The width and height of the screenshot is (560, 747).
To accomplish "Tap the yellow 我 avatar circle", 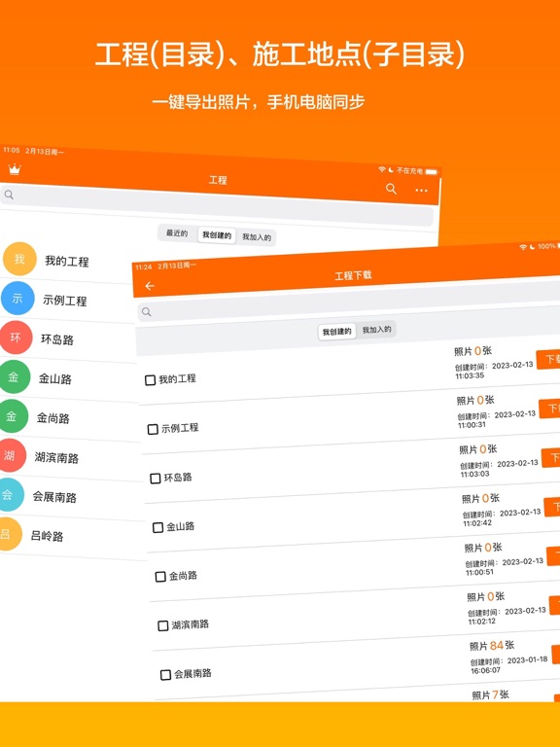I will click(19, 259).
